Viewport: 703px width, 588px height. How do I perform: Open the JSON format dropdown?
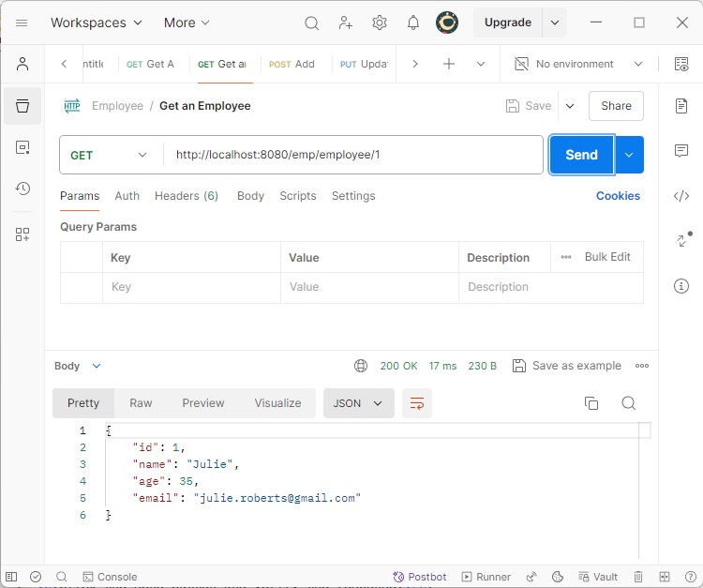click(358, 403)
